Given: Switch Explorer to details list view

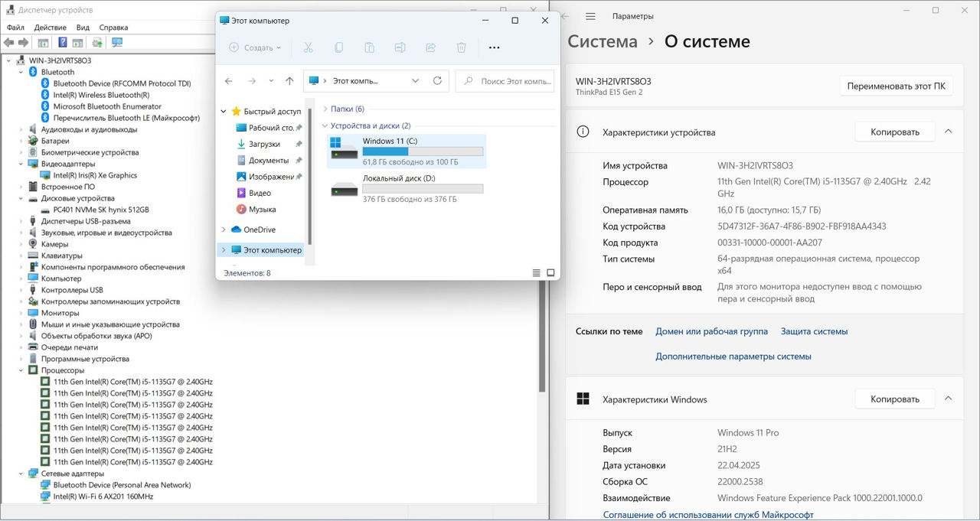Looking at the screenshot, I should (x=536, y=273).
